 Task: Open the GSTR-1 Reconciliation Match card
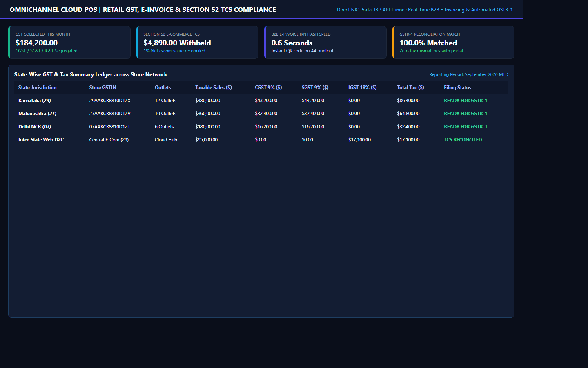point(453,42)
